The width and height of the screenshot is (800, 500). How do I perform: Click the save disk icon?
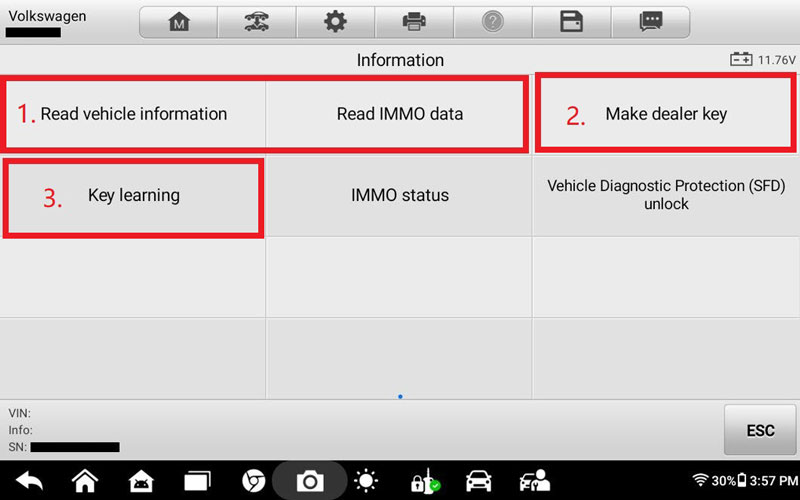coord(571,22)
